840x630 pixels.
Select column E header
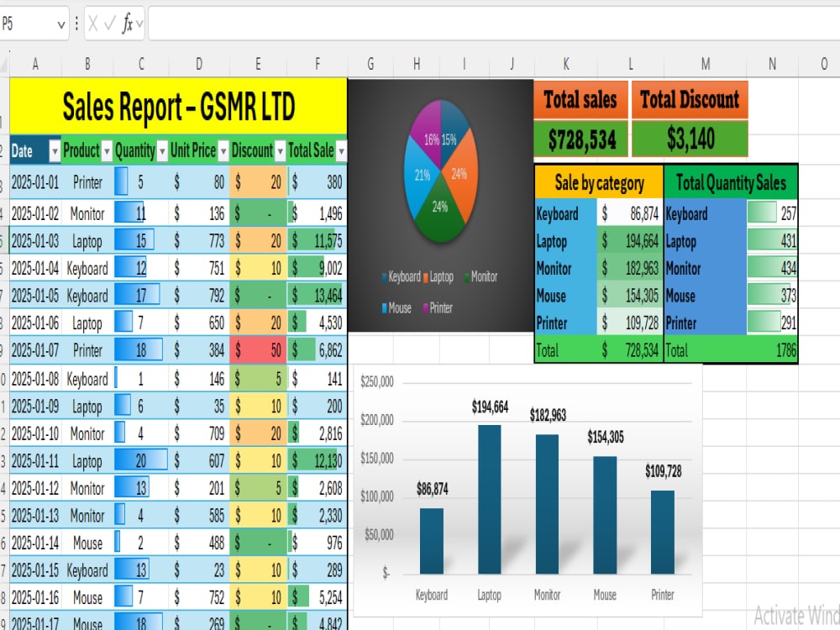(258, 65)
